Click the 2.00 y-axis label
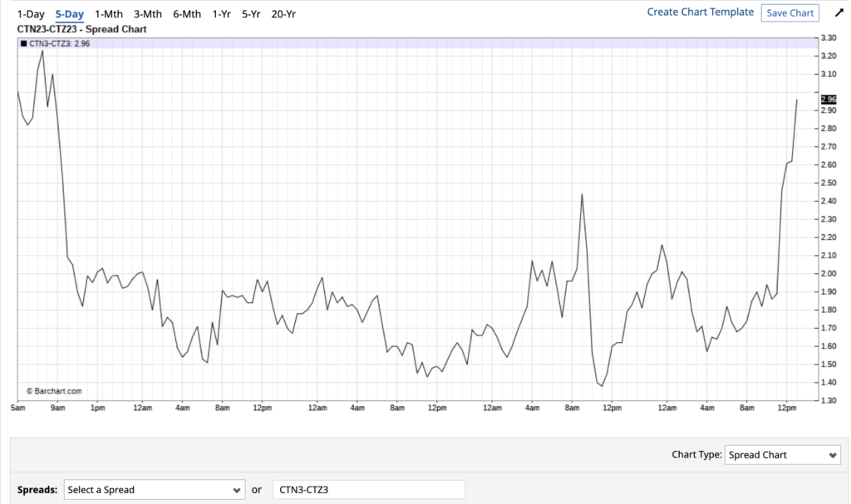This screenshot has width=851, height=504. (x=829, y=273)
